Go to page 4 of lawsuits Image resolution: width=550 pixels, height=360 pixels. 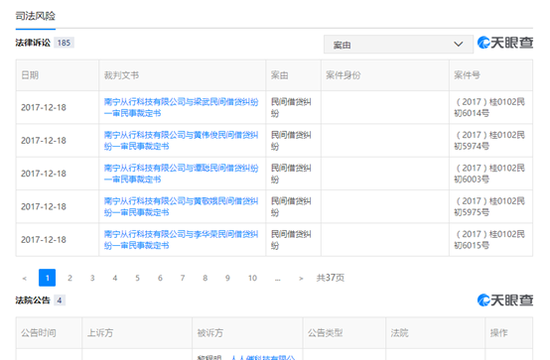pos(115,278)
